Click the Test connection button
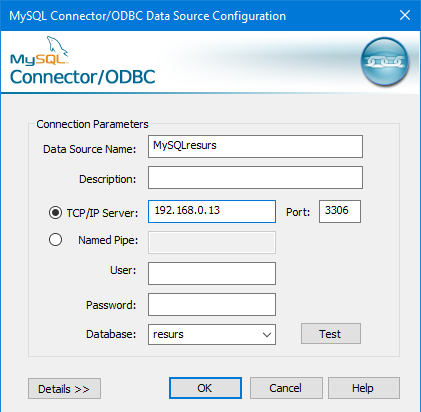This screenshot has width=421, height=412. [x=331, y=334]
